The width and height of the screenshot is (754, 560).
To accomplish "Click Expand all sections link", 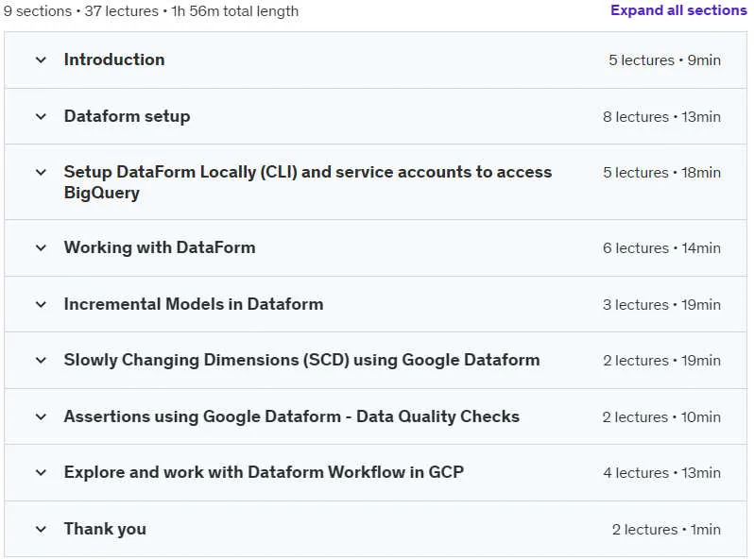I will tap(678, 10).
